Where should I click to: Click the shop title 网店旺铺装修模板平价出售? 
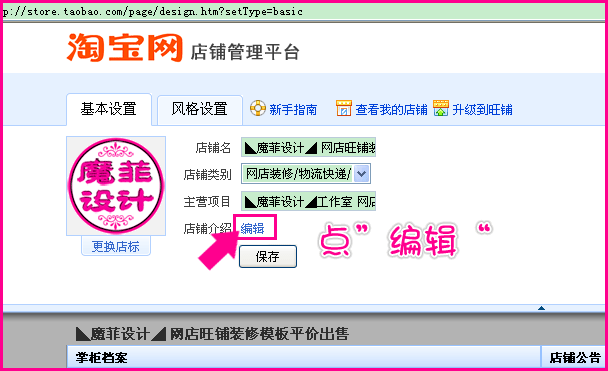212,333
